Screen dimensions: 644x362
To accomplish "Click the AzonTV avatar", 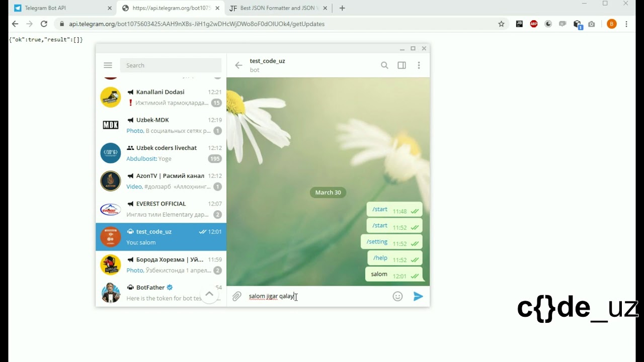I will point(111,181).
